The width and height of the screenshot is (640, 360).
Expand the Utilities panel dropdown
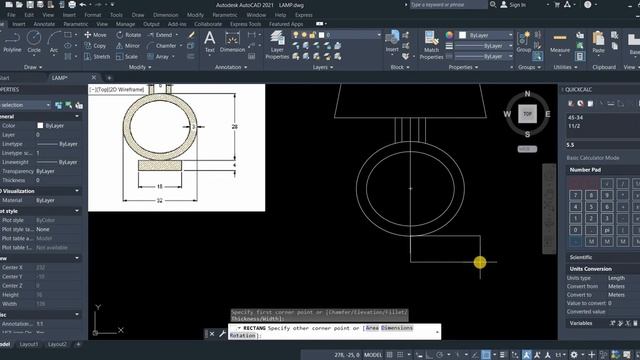click(x=565, y=67)
